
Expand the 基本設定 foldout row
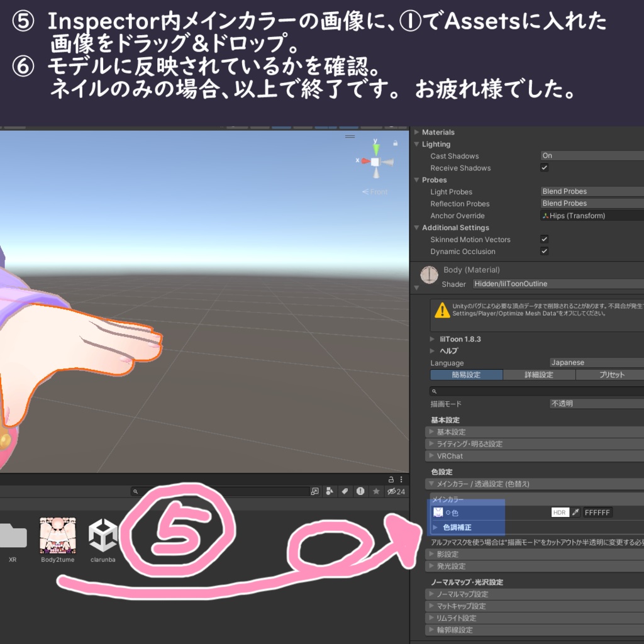click(x=535, y=432)
